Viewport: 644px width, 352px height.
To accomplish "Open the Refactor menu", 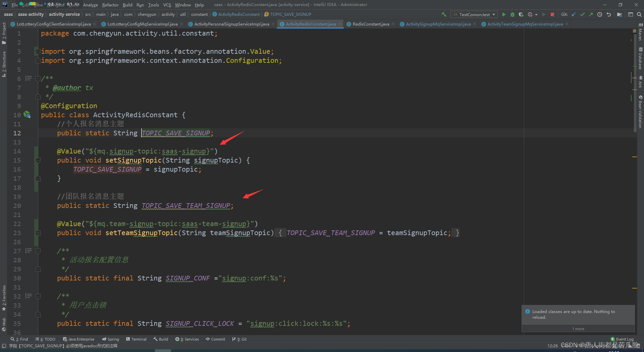I will pyautogui.click(x=110, y=5).
